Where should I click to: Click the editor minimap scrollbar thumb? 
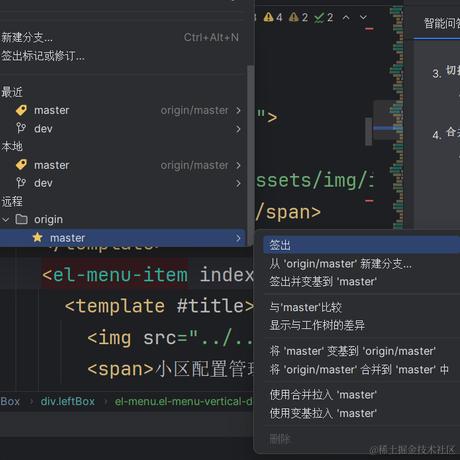click(368, 131)
